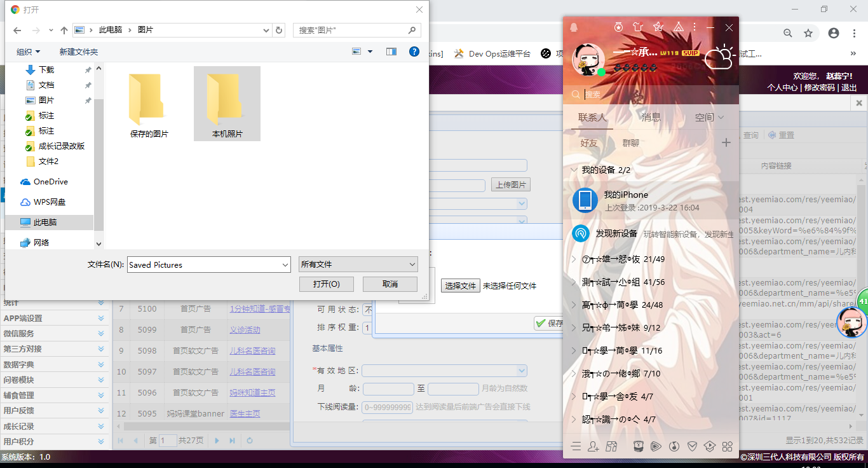Open QQ main menu hamburger icon
This screenshot has width=868, height=468.
click(576, 446)
